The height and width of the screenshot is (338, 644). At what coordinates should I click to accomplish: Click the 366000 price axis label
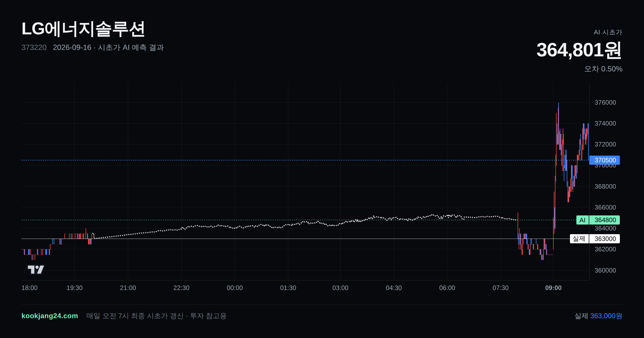coord(605,207)
